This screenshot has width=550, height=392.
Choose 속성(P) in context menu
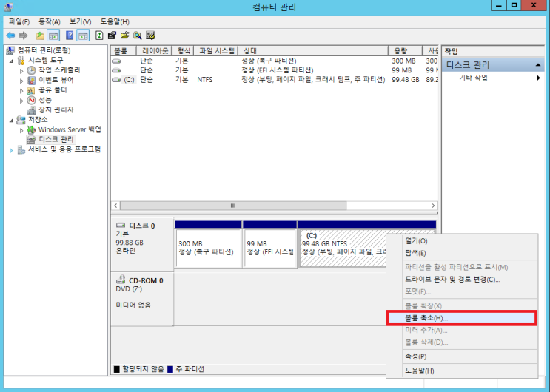coord(462,356)
